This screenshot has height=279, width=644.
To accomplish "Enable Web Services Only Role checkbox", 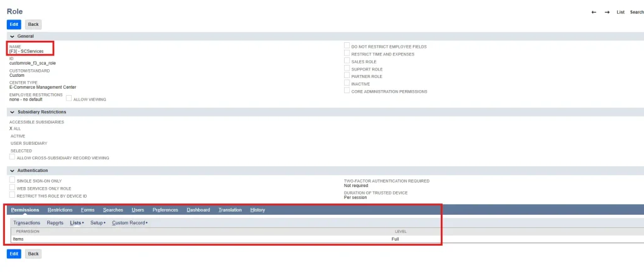I will (13, 187).
